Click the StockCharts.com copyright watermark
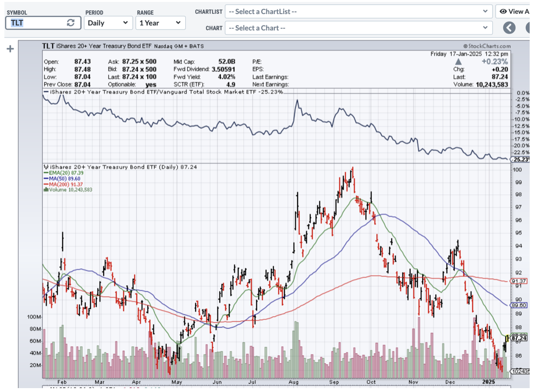Image resolution: width=535 pixels, height=392 pixels. (x=487, y=46)
